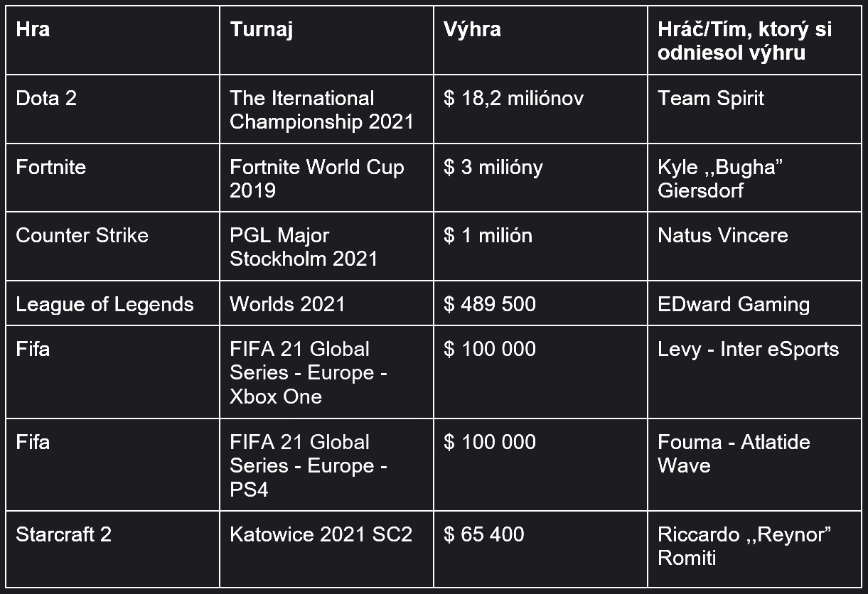Image resolution: width=868 pixels, height=594 pixels.
Task: Click the 'Katowice 2021 SC2' cell
Action: [x=326, y=549]
